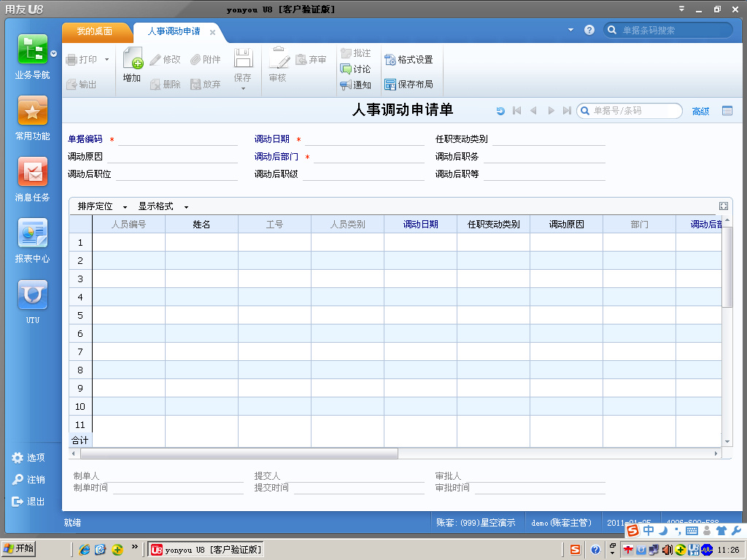
Task: Click the 高级 advanced search link
Action: coord(701,112)
